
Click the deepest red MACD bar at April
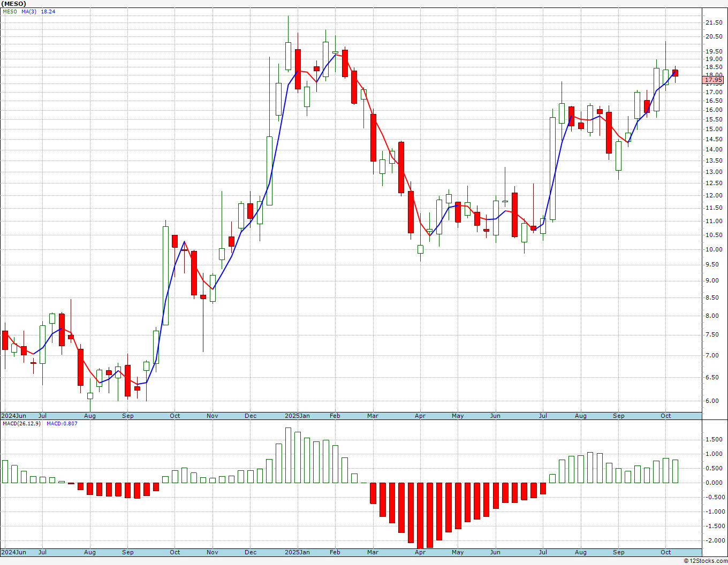tap(420, 515)
